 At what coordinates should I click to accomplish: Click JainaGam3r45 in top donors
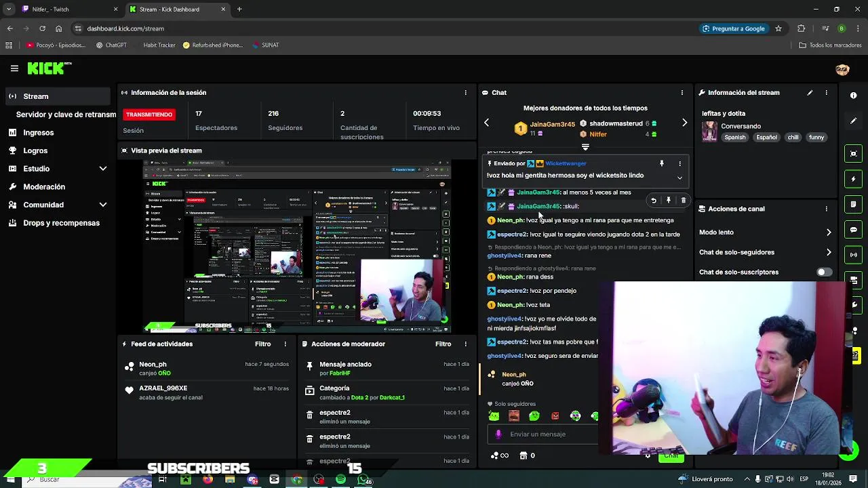tap(552, 125)
